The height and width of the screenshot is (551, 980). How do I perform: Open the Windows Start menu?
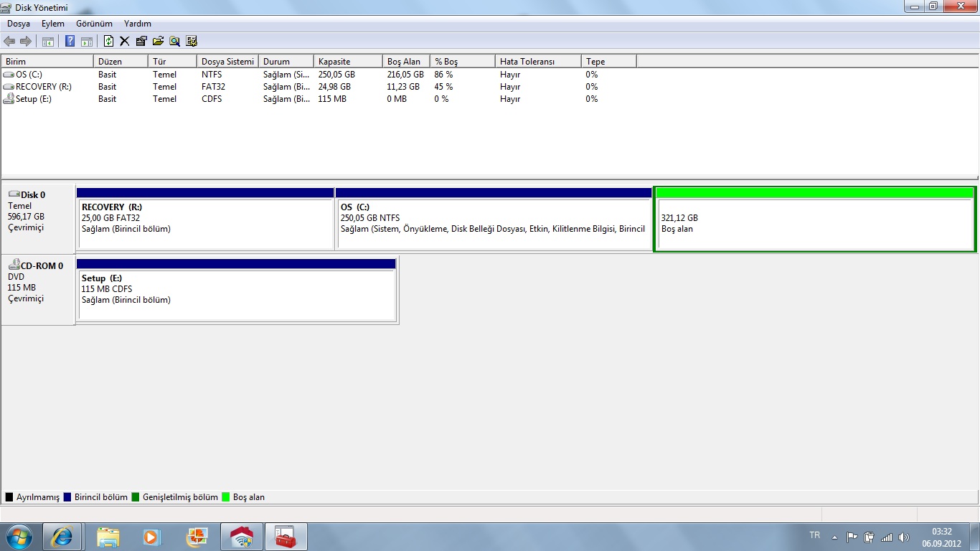pyautogui.click(x=18, y=537)
